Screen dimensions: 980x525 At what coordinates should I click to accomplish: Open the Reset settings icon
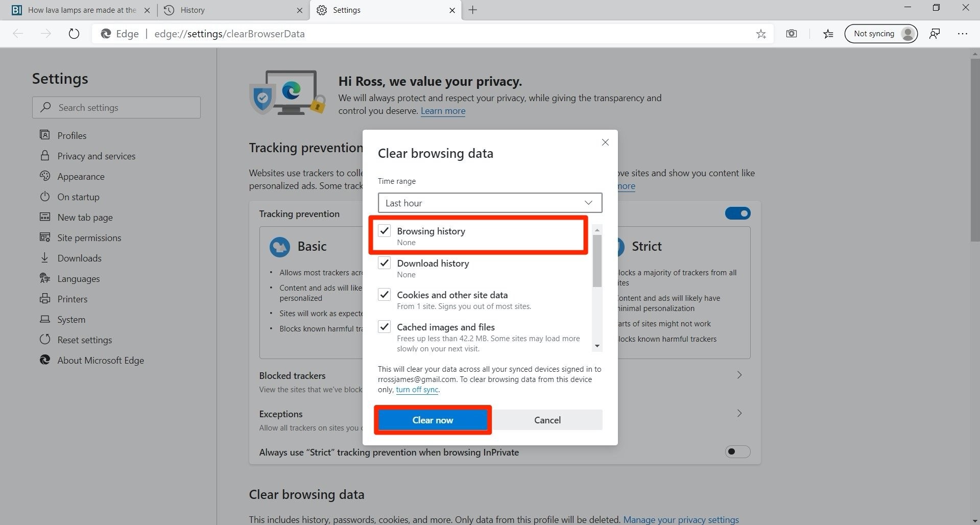click(45, 340)
